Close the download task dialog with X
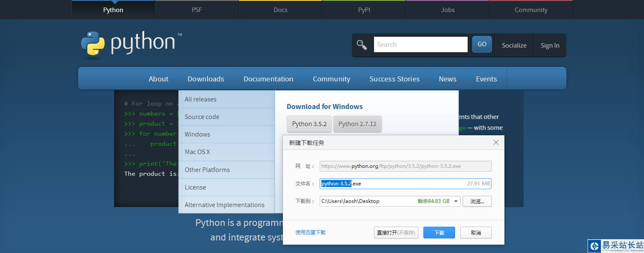644x253 pixels. tap(496, 142)
